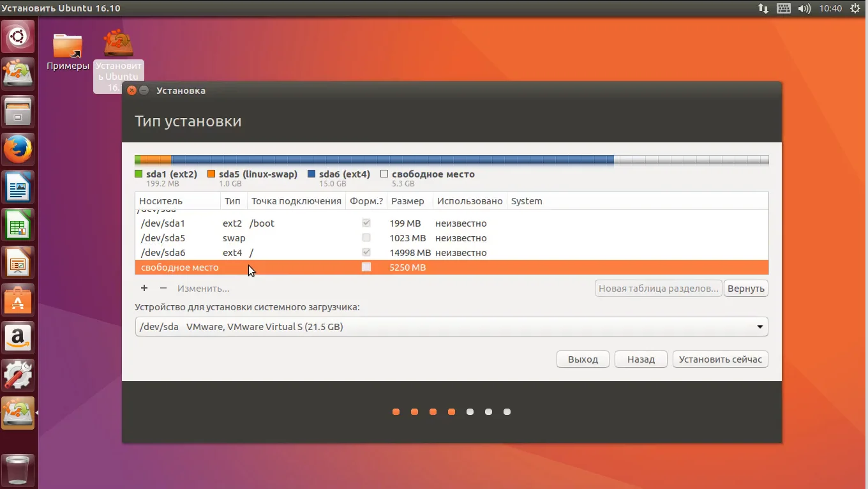The height and width of the screenshot is (489, 868).
Task: Click the white free space legend swatch
Action: tap(384, 174)
